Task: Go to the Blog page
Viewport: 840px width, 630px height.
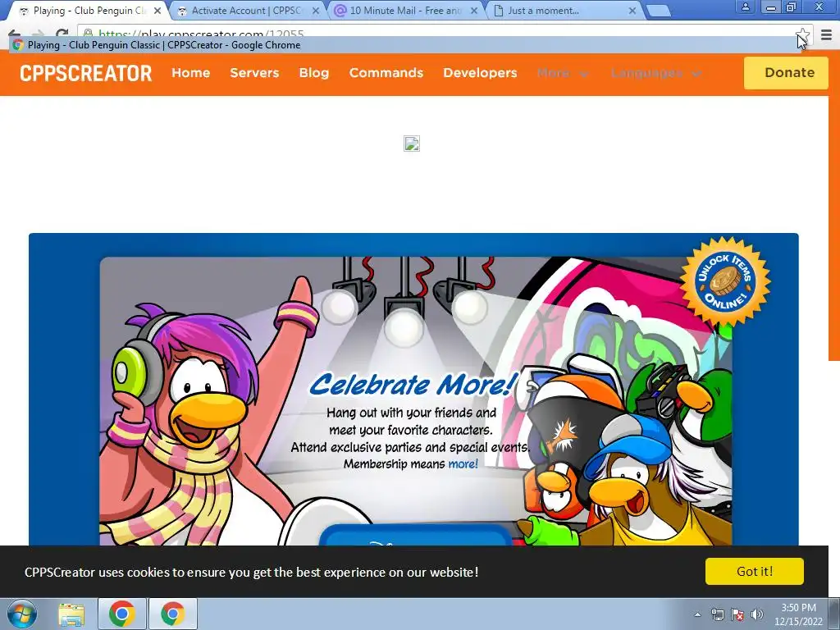Action: click(x=314, y=73)
